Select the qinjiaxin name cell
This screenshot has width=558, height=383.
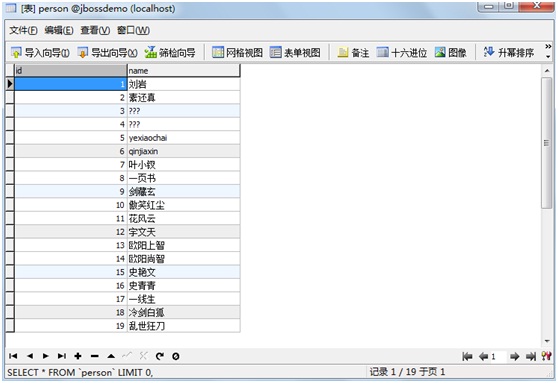184,151
